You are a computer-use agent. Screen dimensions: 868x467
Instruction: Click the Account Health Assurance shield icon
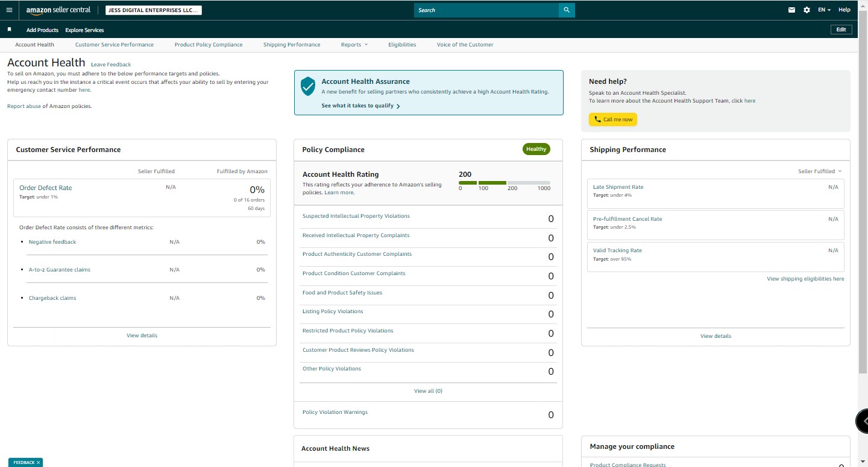tap(308, 86)
